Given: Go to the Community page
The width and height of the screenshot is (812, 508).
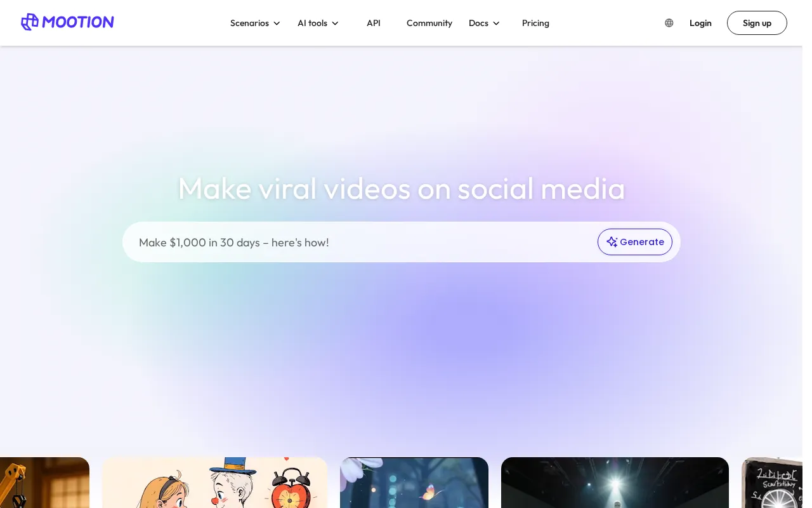Looking at the screenshot, I should tap(429, 23).
